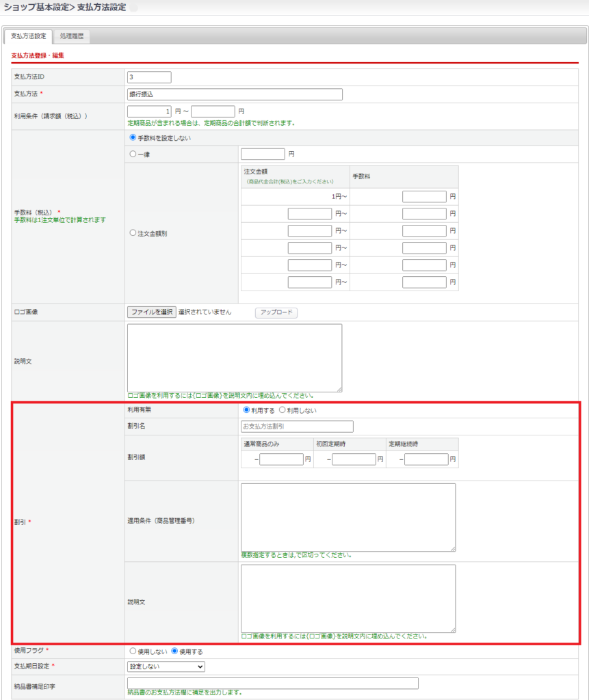
Task: Click the last row 注文金額 amount field
Action: [x=310, y=282]
